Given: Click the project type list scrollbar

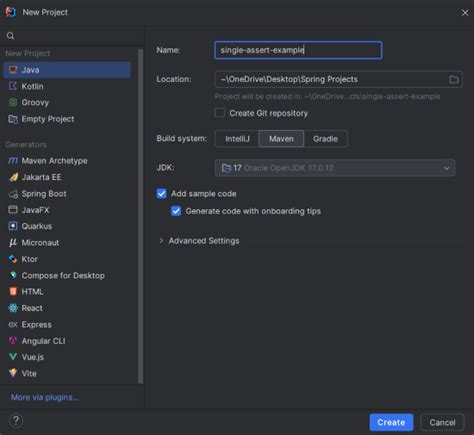Looking at the screenshot, I should 141,217.
